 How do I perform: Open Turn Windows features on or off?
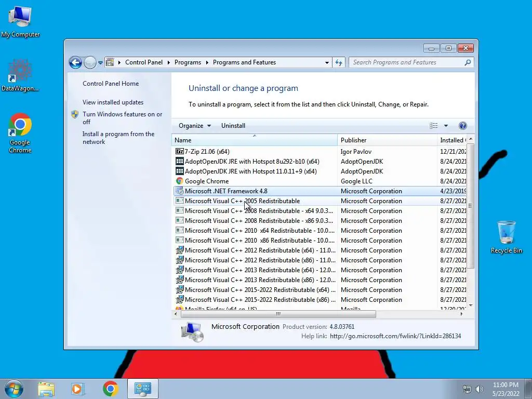[123, 118]
